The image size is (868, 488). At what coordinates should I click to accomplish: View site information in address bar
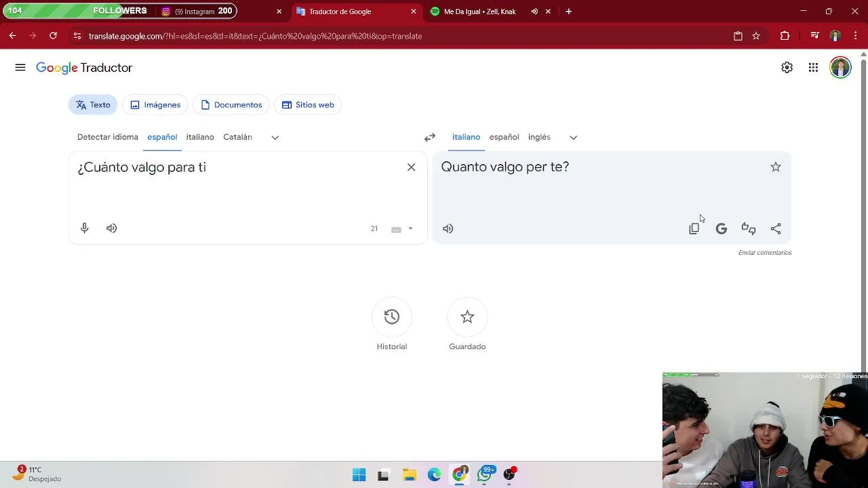tap(77, 36)
